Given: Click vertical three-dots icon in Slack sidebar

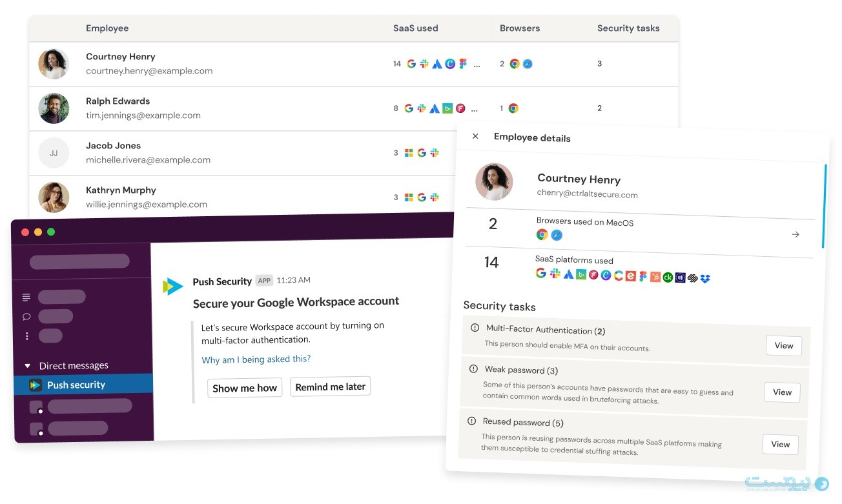Looking at the screenshot, I should click(26, 336).
